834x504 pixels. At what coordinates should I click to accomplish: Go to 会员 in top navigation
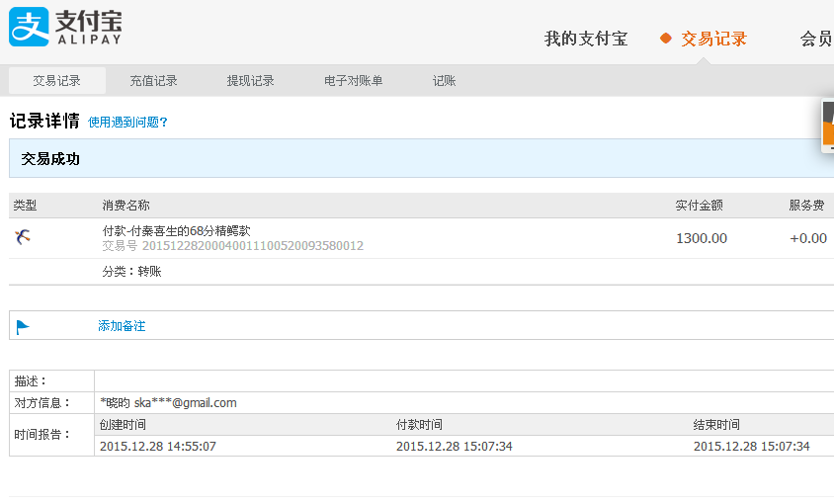pos(815,39)
